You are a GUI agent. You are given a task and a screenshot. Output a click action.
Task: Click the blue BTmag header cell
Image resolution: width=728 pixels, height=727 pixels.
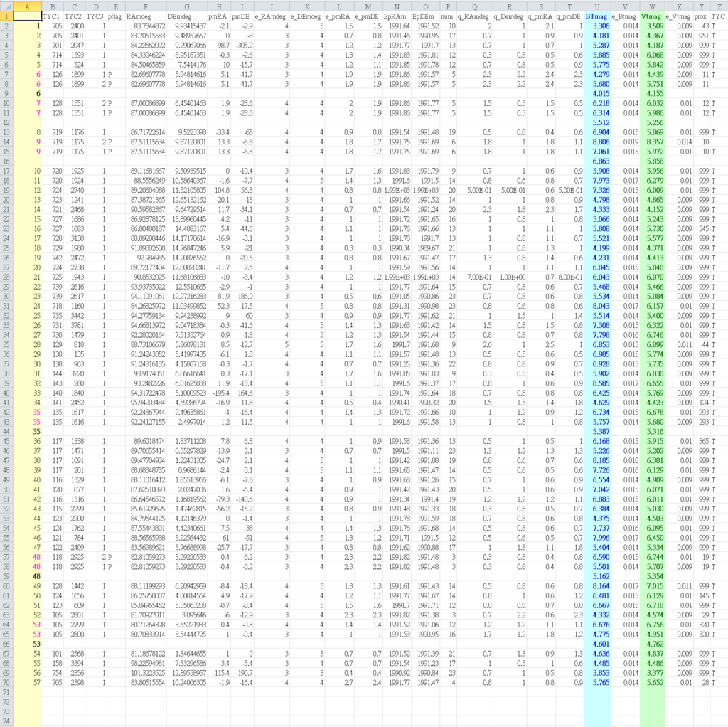pyautogui.click(x=597, y=16)
